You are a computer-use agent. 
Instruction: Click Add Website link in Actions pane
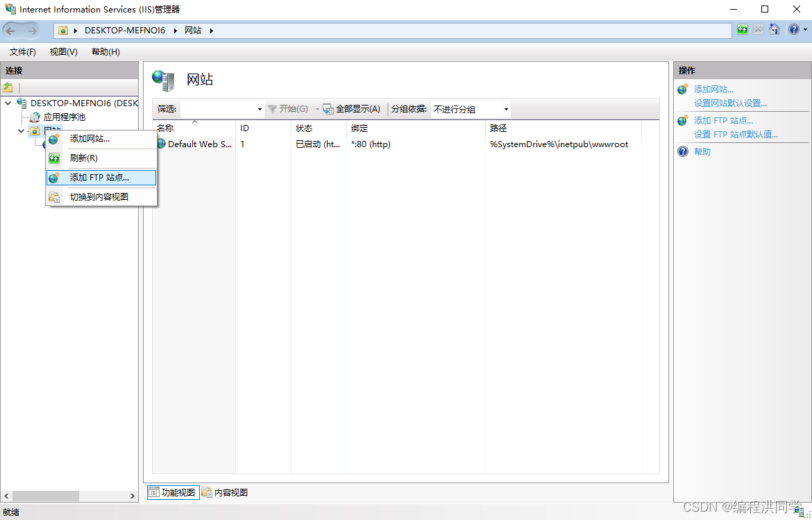point(713,90)
